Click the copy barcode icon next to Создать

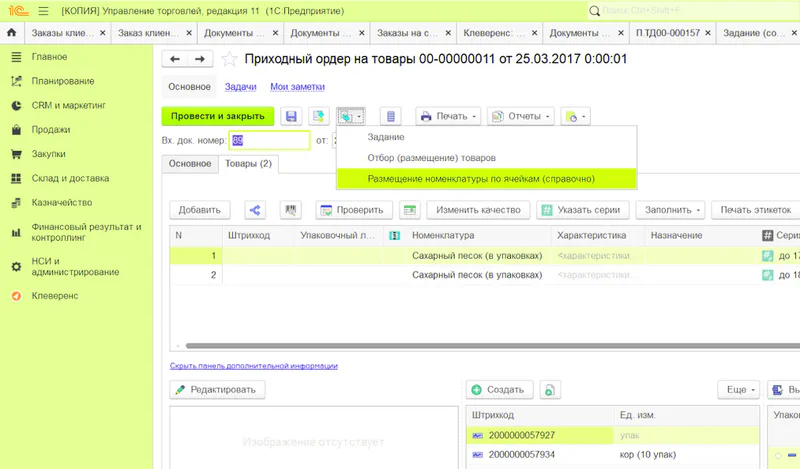pos(551,389)
